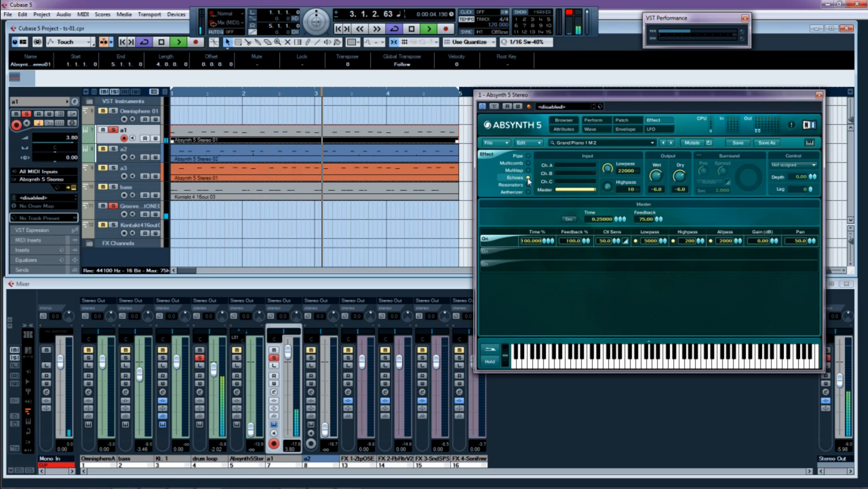Click track a1 record enable button
868x489 pixels.
pos(124,138)
